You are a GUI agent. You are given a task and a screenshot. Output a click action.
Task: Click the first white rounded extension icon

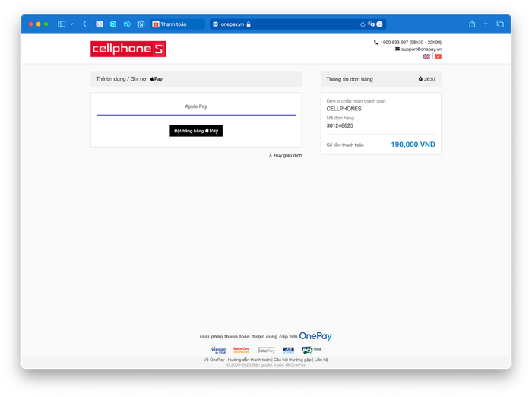coord(99,24)
